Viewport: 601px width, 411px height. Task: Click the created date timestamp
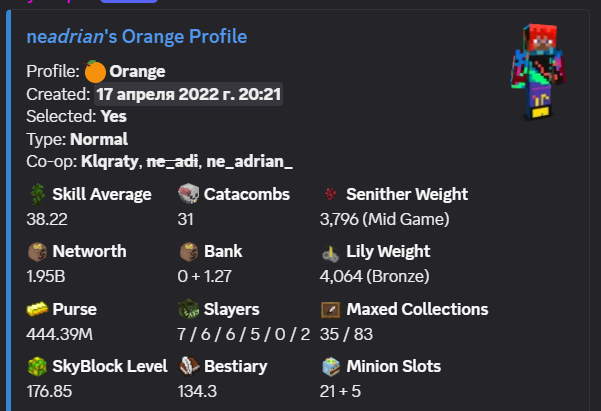188,94
